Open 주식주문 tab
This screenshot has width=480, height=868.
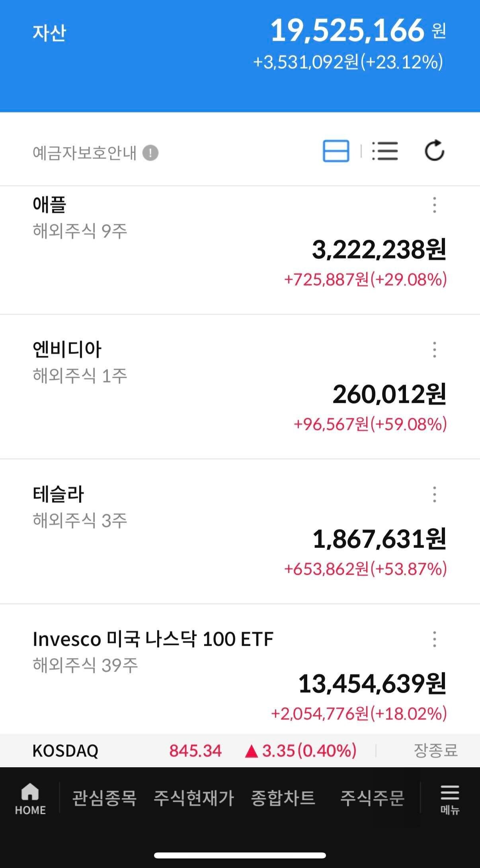click(x=372, y=798)
